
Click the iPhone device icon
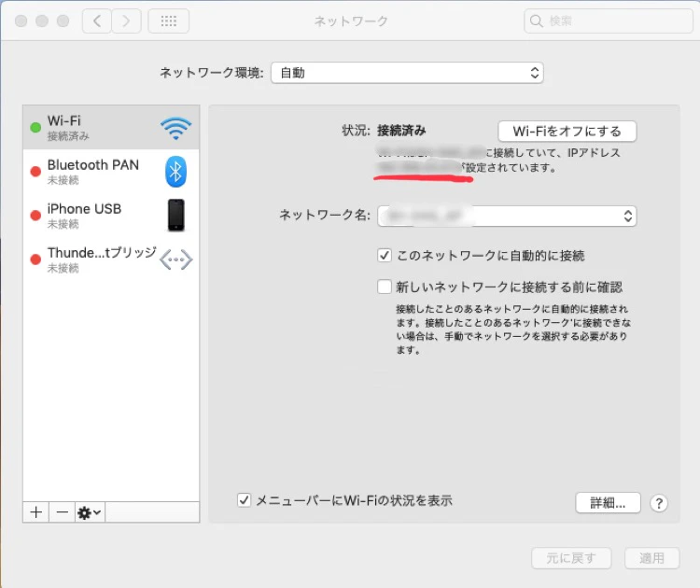point(175,216)
